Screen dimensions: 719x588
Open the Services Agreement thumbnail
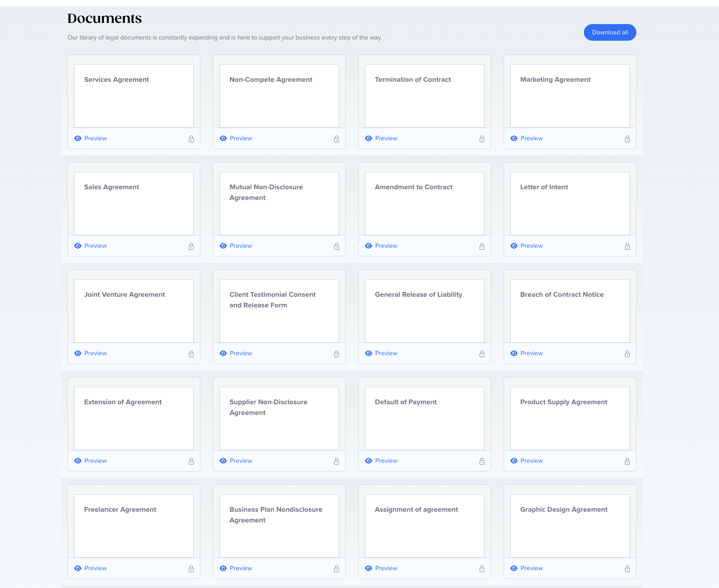pos(134,96)
